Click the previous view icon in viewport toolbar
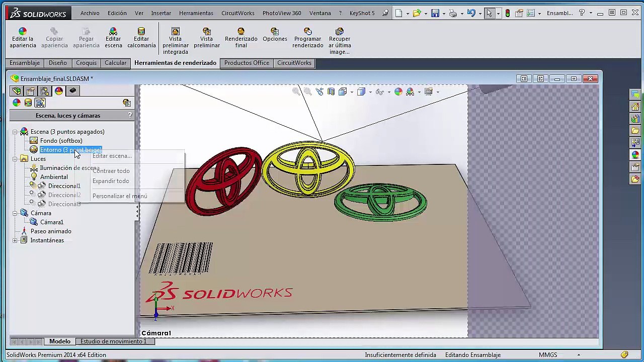Image resolution: width=644 pixels, height=362 pixels. [x=319, y=92]
